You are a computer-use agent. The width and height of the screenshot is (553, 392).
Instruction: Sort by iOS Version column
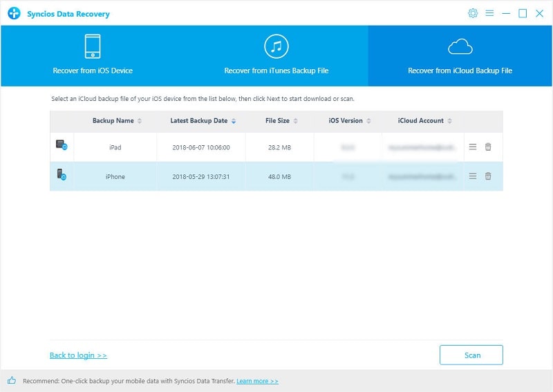350,121
